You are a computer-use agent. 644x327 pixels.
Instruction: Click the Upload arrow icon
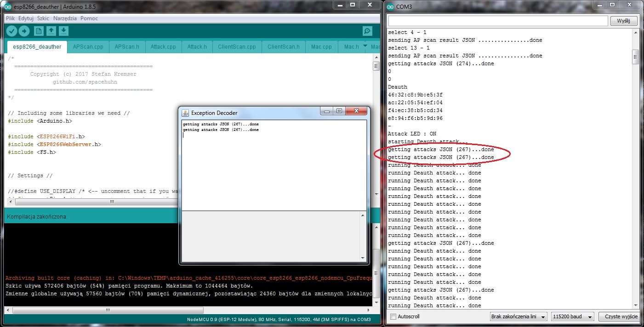tap(24, 31)
